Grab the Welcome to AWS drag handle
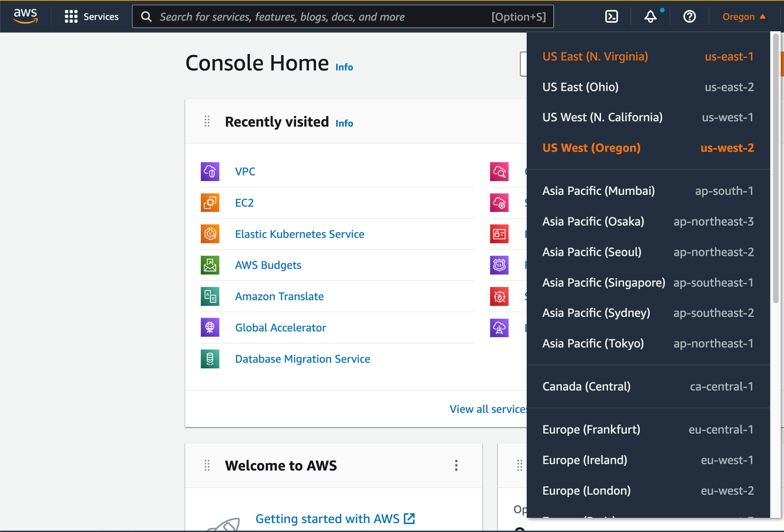Viewport: 784px width, 532px height. pyautogui.click(x=207, y=466)
